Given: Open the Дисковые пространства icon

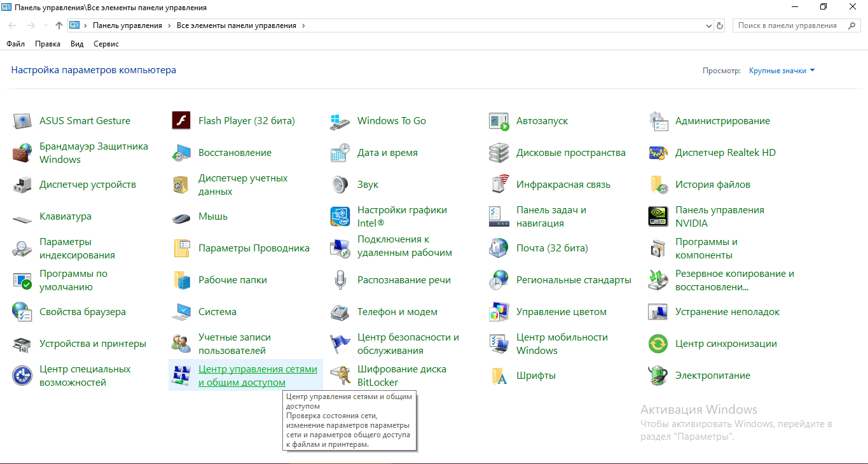Looking at the screenshot, I should 500,153.
